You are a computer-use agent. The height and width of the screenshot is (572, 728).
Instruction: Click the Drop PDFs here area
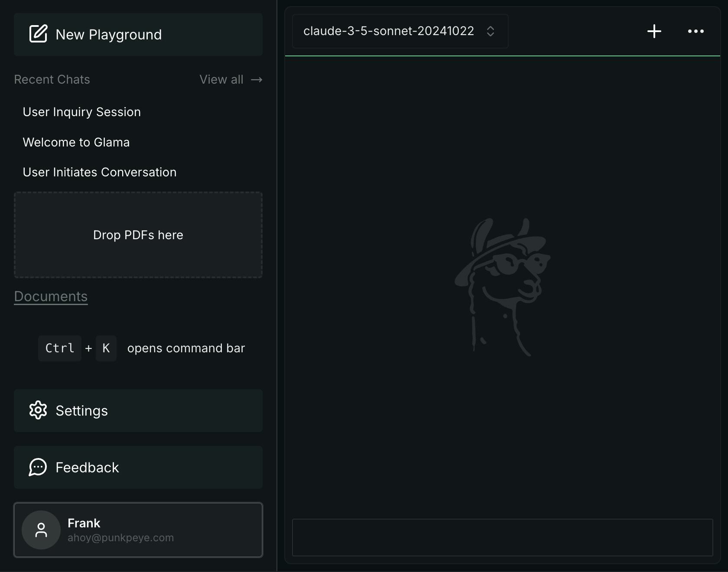138,235
